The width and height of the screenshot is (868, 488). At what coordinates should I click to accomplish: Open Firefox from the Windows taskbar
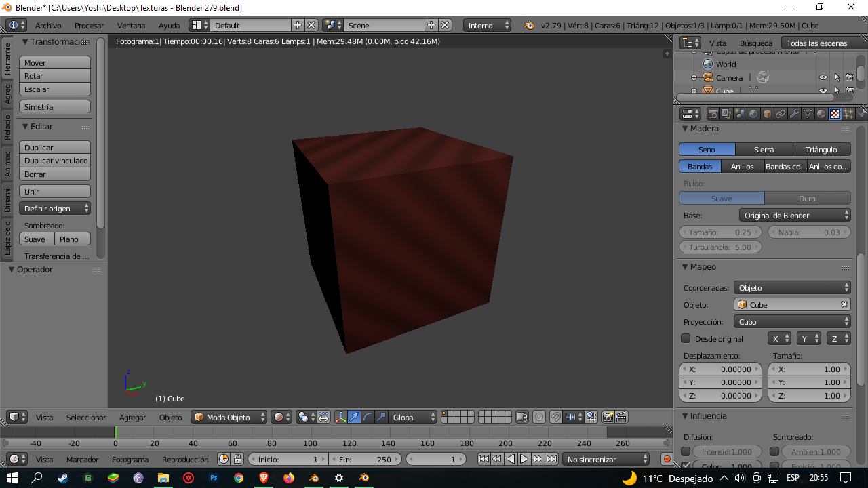[x=289, y=478]
